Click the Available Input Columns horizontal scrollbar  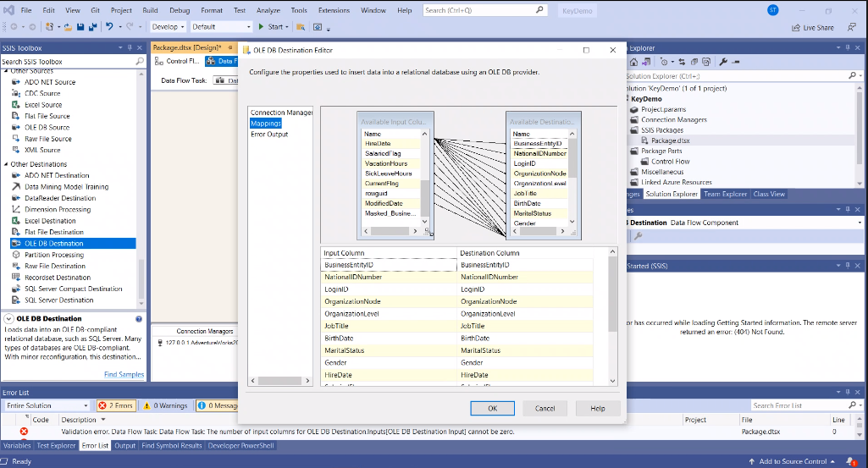[x=392, y=231]
